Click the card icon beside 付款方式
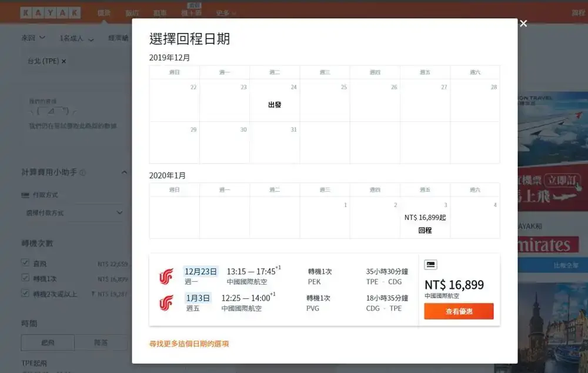Screen dimensions: 588x373 pyautogui.click(x=25, y=195)
